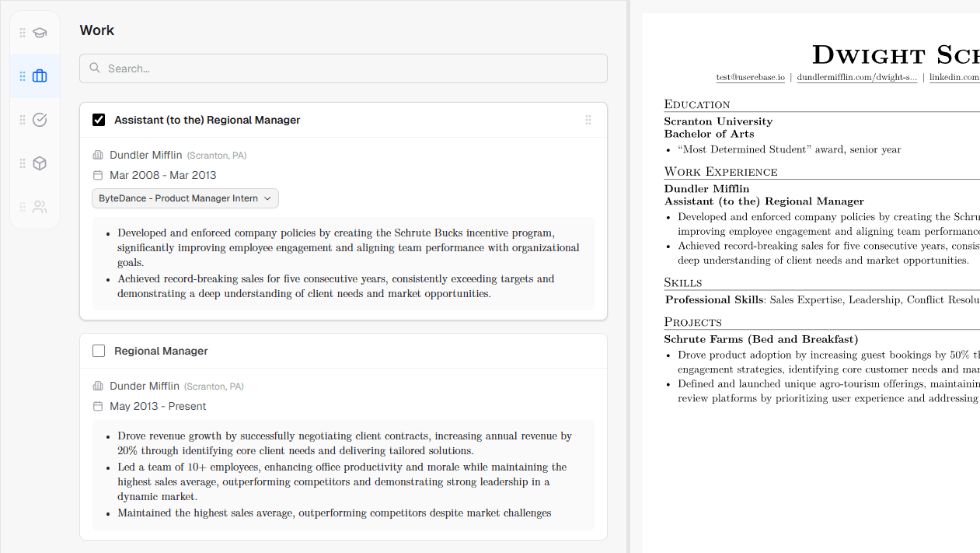Image resolution: width=980 pixels, height=553 pixels.
Task: Click the test@userebase.io email link
Action: (750, 77)
